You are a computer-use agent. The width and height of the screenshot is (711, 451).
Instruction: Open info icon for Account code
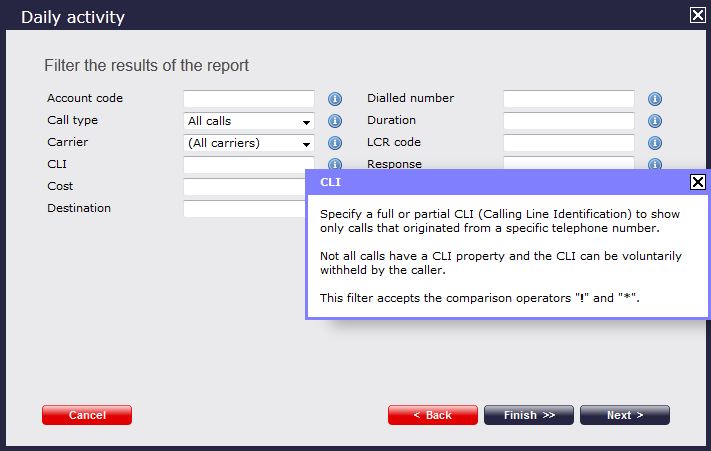click(335, 99)
